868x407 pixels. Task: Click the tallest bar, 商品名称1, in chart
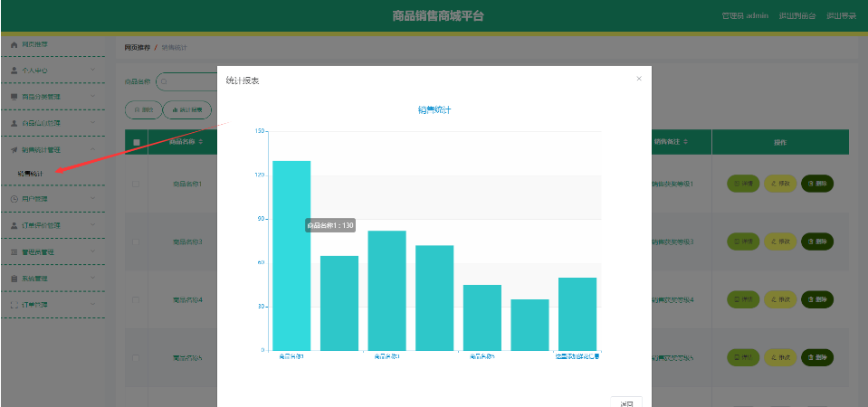[291, 255]
